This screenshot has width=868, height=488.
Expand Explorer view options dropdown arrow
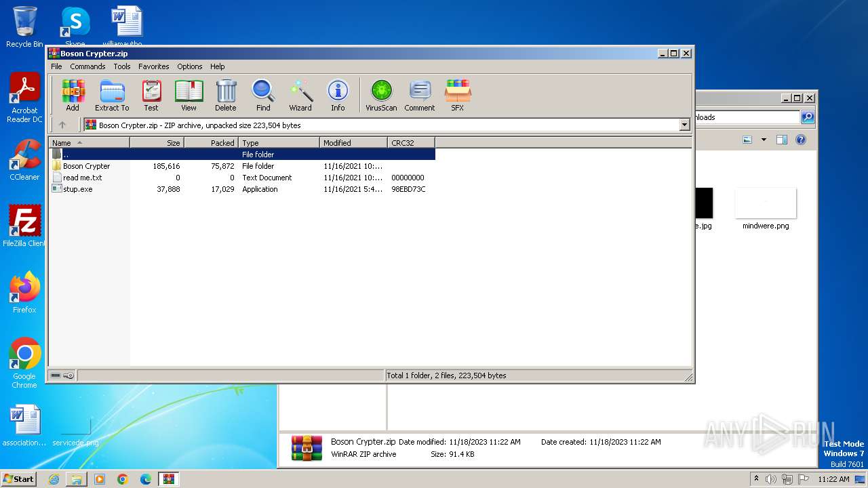pos(764,140)
